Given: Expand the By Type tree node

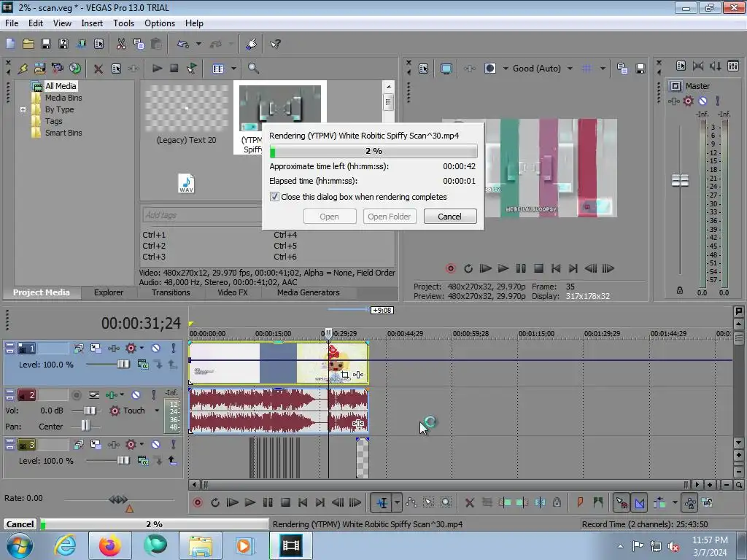Looking at the screenshot, I should click(x=23, y=109).
